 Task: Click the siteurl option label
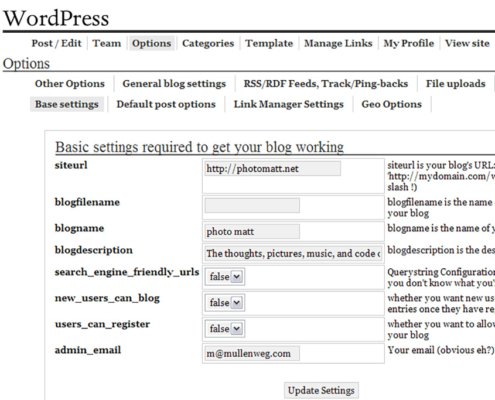coord(71,165)
